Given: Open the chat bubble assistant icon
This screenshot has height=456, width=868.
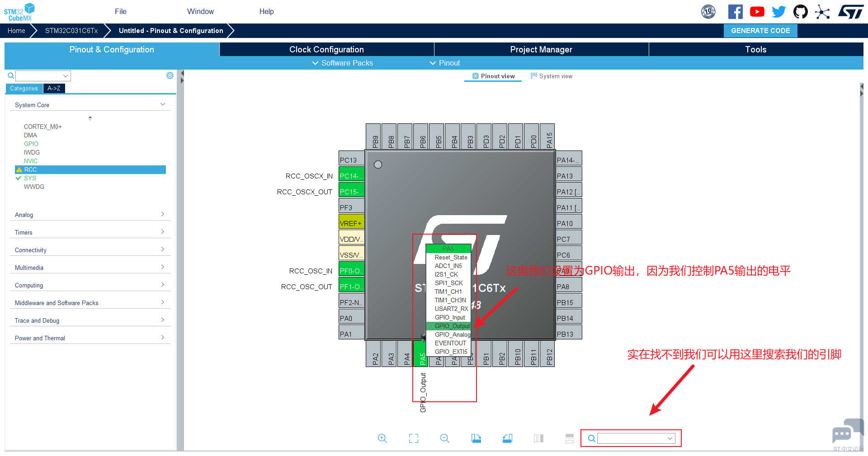Looking at the screenshot, I should pos(848,432).
